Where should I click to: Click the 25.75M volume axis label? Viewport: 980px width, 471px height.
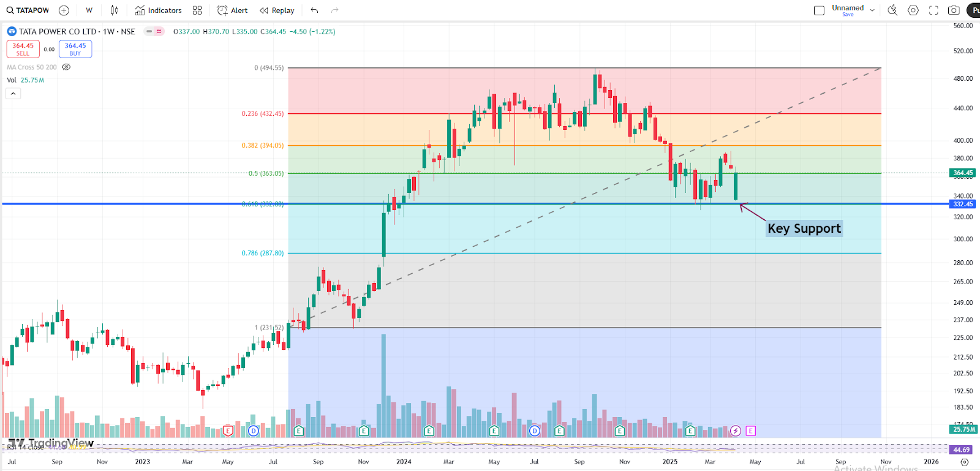pyautogui.click(x=963, y=429)
